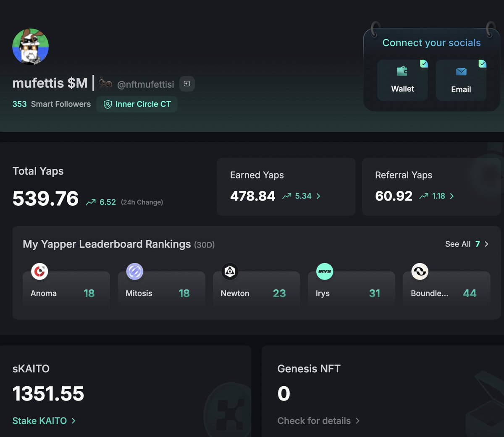Click the trend arrow beside 5.34

tap(287, 196)
